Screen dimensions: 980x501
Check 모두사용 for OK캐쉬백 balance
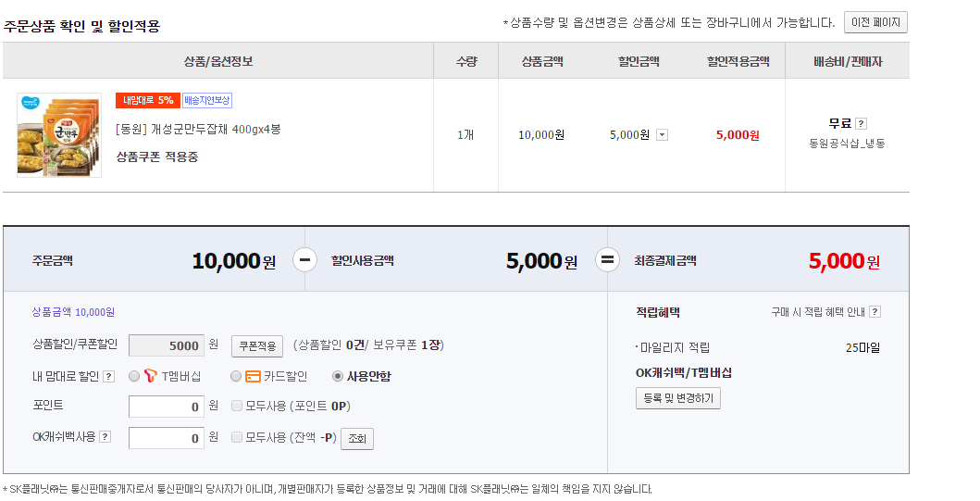pyautogui.click(x=237, y=437)
